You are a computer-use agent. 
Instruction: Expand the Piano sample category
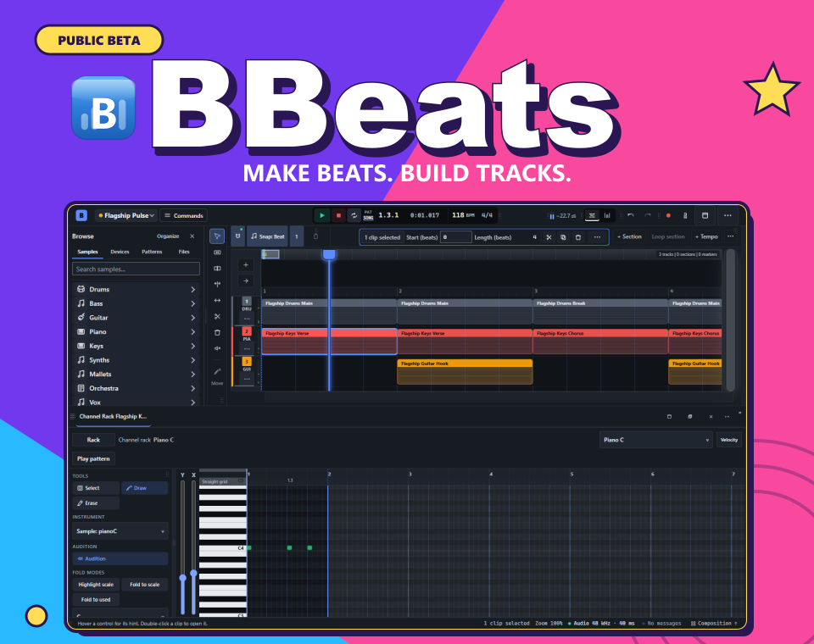click(x=136, y=331)
